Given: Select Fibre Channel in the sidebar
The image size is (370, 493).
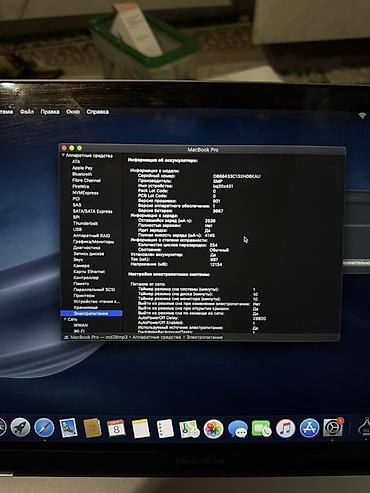Looking at the screenshot, I should (86, 180).
